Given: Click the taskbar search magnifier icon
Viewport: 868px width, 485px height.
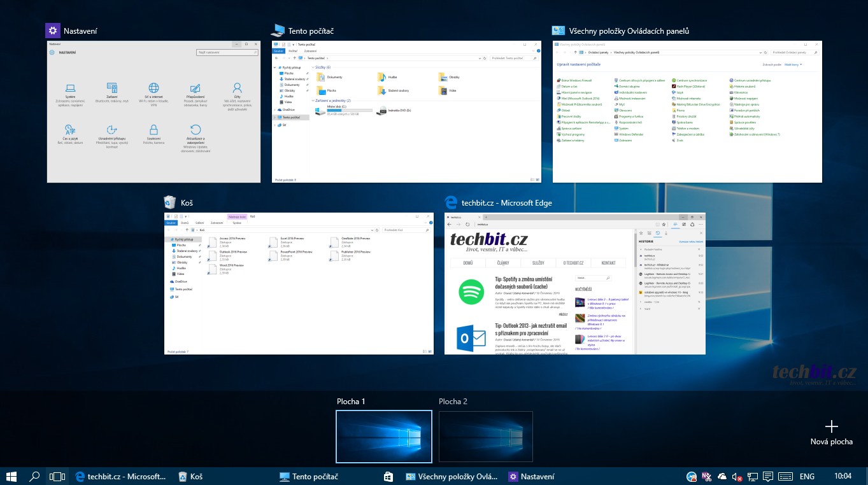Looking at the screenshot, I should [x=34, y=476].
